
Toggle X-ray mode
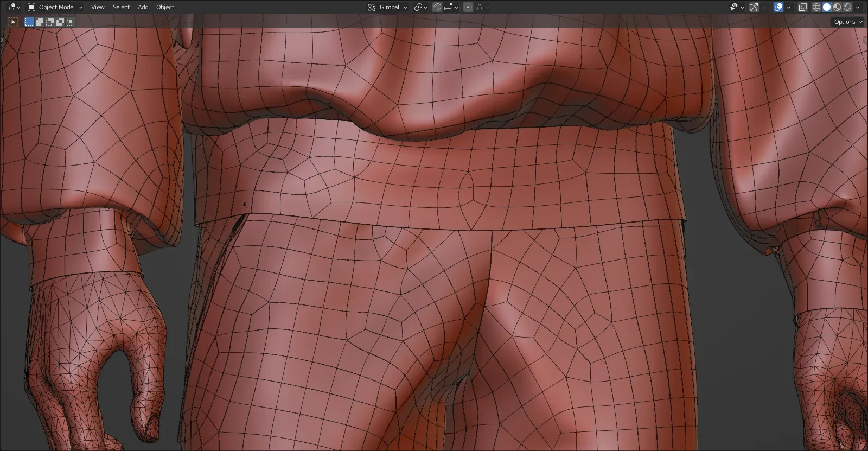(803, 7)
